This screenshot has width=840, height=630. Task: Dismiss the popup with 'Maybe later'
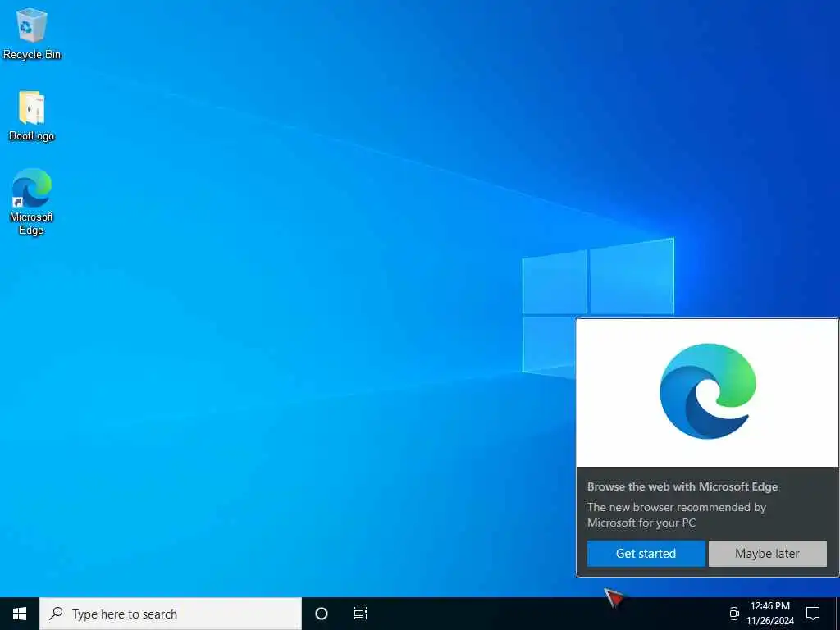767,554
